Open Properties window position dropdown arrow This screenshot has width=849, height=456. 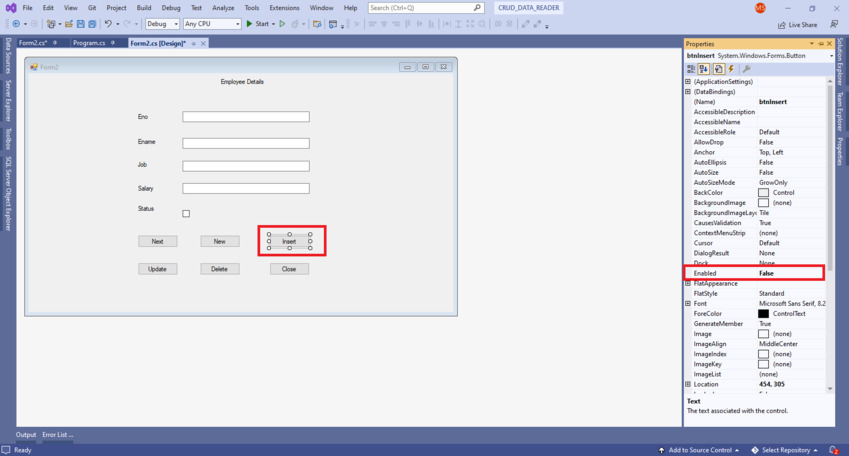[x=812, y=44]
